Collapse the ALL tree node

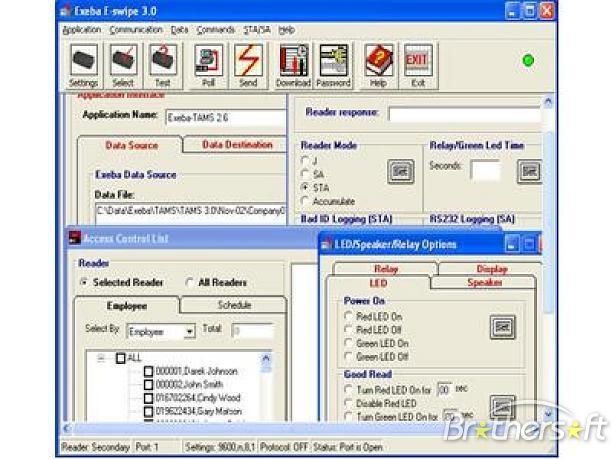click(101, 358)
